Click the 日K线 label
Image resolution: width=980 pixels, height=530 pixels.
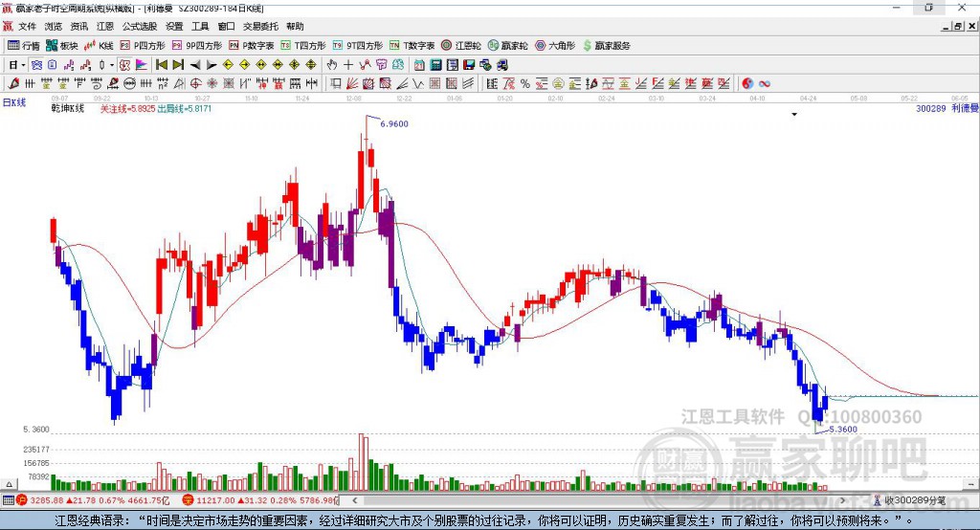click(x=13, y=102)
